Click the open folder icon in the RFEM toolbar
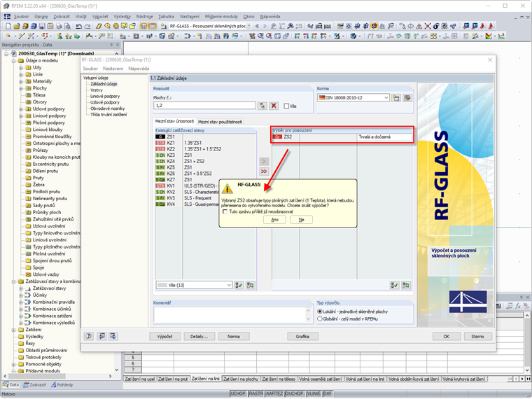Image resolution: width=532 pixels, height=399 pixels. [x=17, y=26]
